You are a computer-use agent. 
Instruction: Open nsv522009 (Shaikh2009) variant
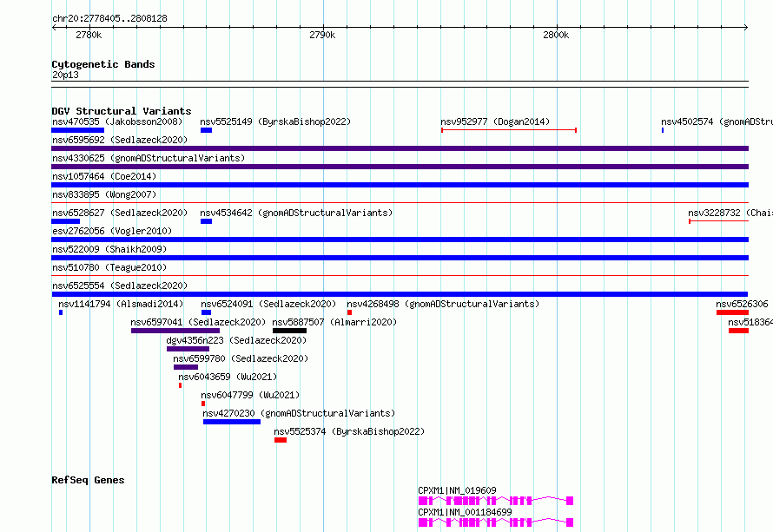[x=109, y=249]
